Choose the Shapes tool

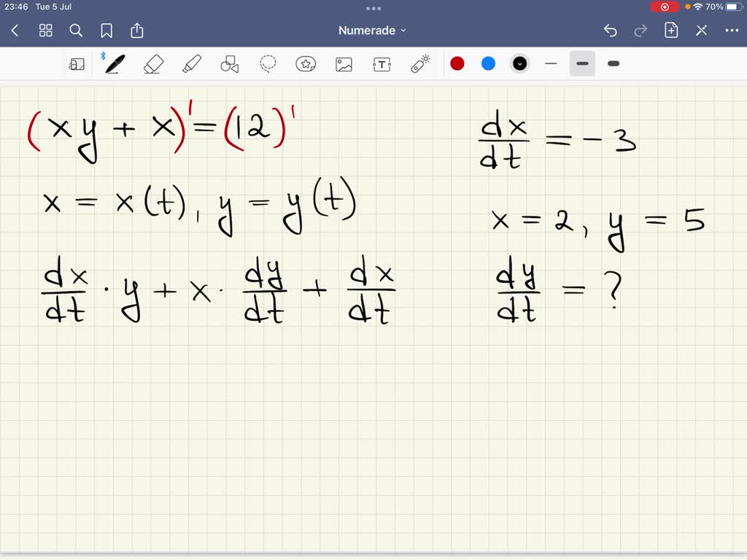tap(230, 63)
